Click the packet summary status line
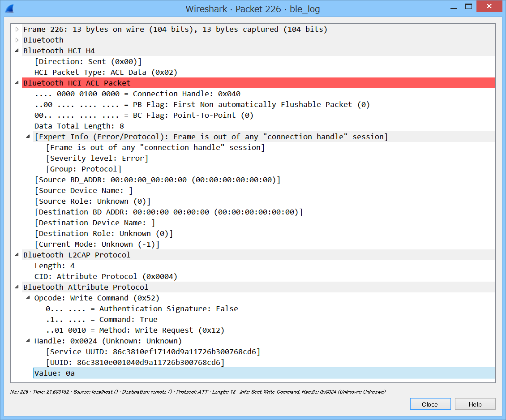506x420 pixels. pyautogui.click(x=198, y=392)
